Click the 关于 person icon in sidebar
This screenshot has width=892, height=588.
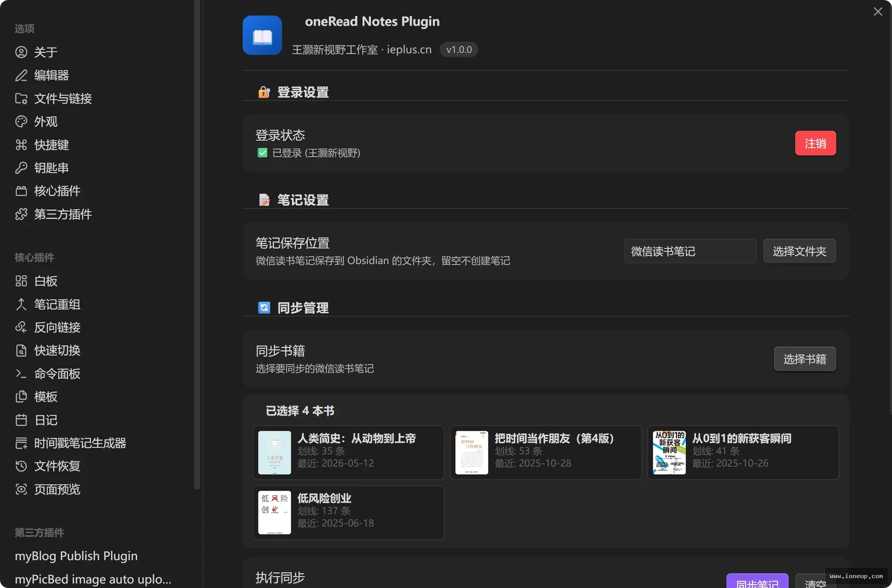21,52
